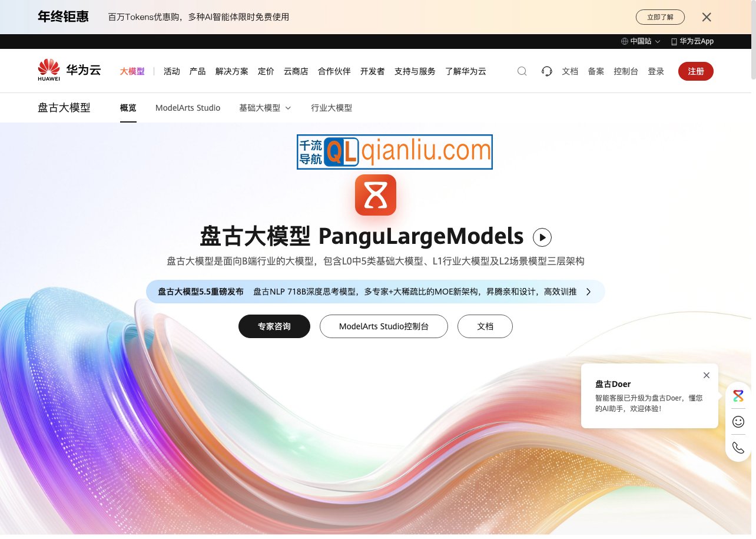Image resolution: width=756 pixels, height=539 pixels.
Task: Expand the Pangu 5.5 announcement arrow
Action: point(588,291)
